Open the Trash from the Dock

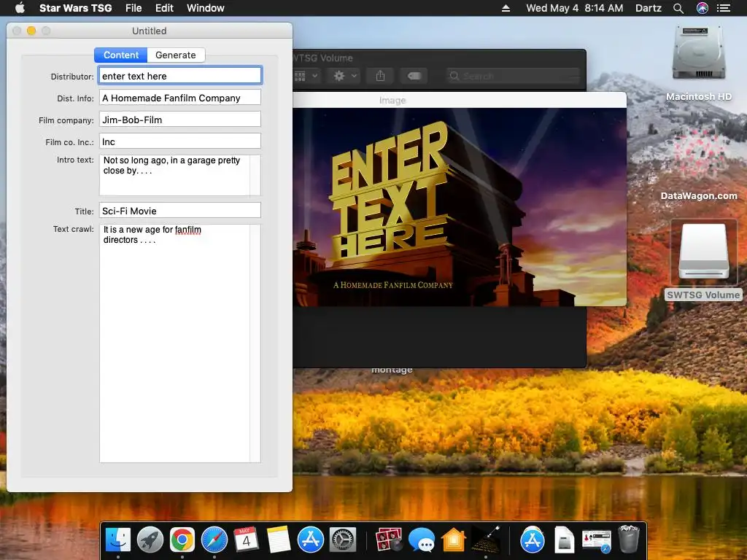coord(628,540)
